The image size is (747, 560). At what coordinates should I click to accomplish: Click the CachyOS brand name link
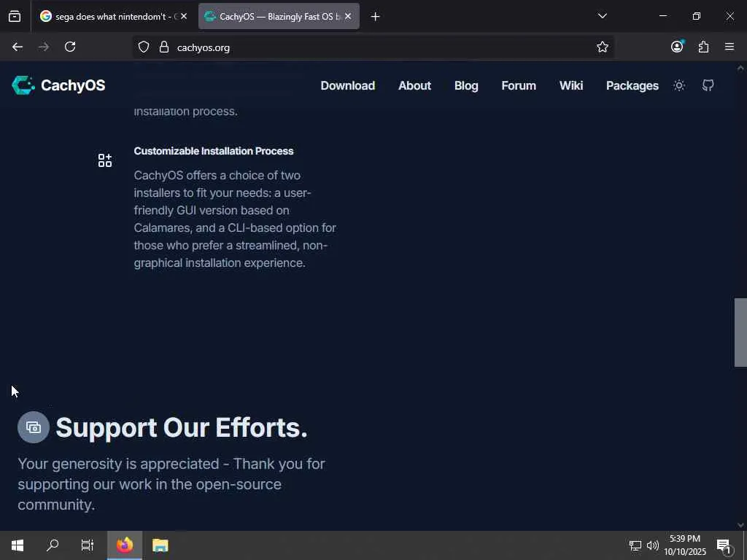[73, 85]
